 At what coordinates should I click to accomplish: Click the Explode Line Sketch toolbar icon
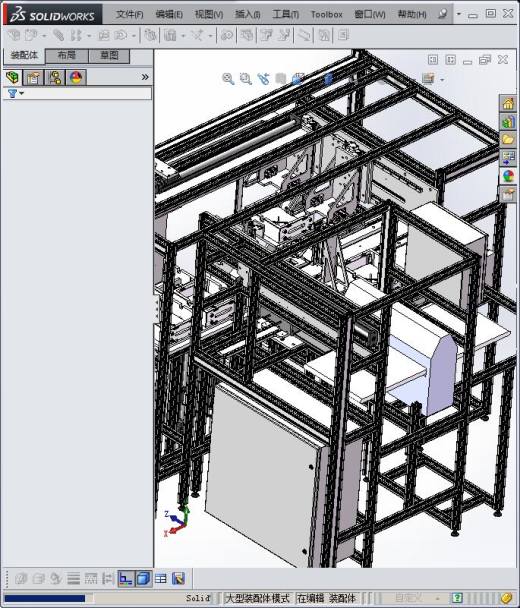[284, 36]
